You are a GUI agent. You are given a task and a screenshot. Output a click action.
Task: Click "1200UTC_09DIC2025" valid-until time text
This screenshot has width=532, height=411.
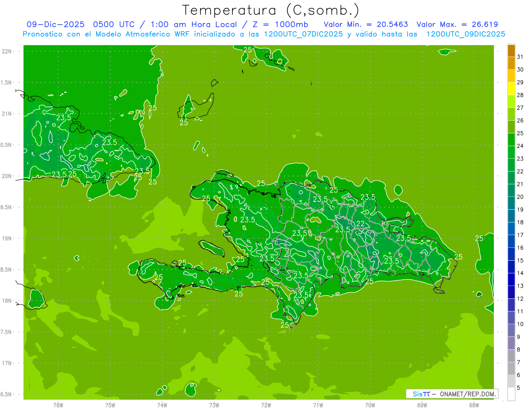tap(465, 34)
